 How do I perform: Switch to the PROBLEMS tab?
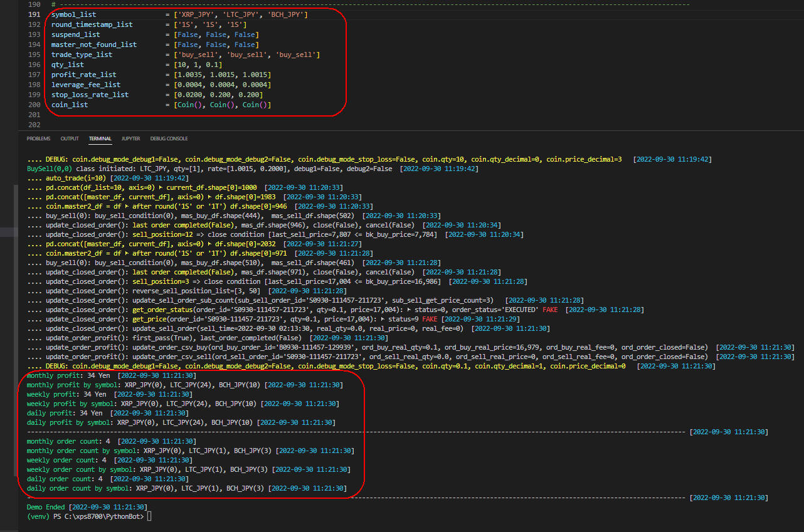pyautogui.click(x=39, y=138)
